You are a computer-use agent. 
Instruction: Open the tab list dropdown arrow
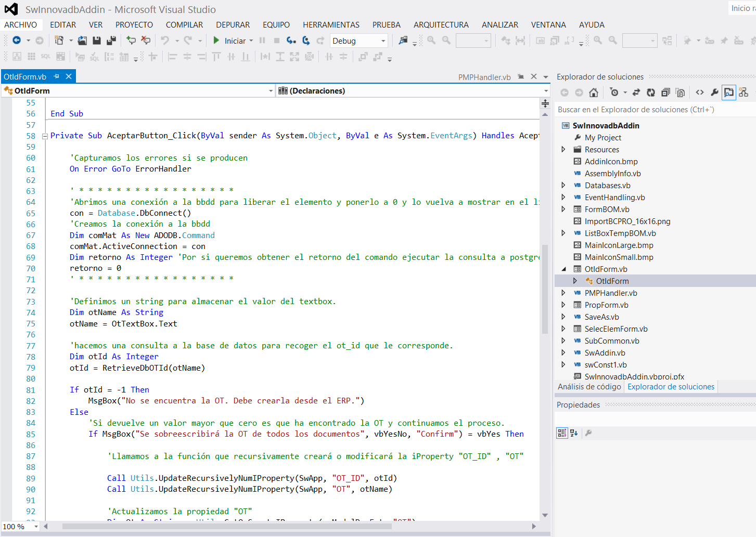(546, 77)
